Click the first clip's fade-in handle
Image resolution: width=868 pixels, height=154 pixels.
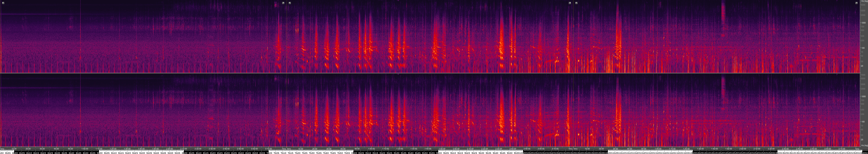pos(3,3)
